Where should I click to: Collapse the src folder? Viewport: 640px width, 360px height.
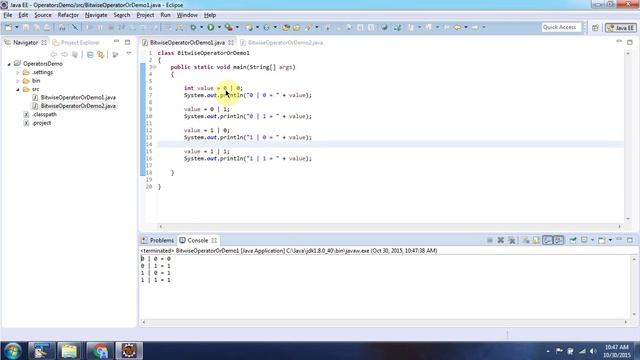click(18, 89)
